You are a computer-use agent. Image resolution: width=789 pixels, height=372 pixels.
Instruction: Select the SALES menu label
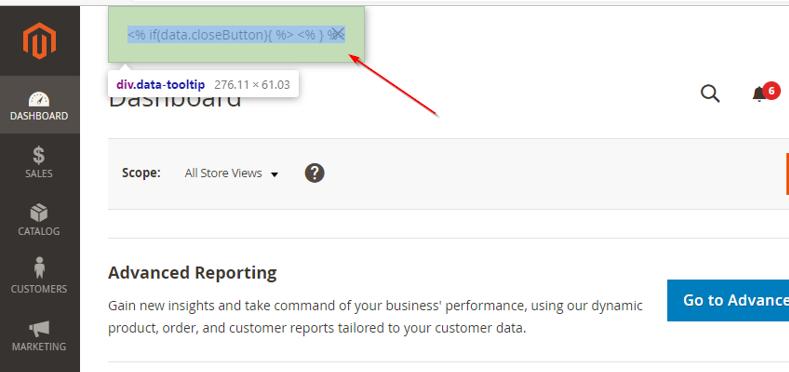click(x=39, y=174)
